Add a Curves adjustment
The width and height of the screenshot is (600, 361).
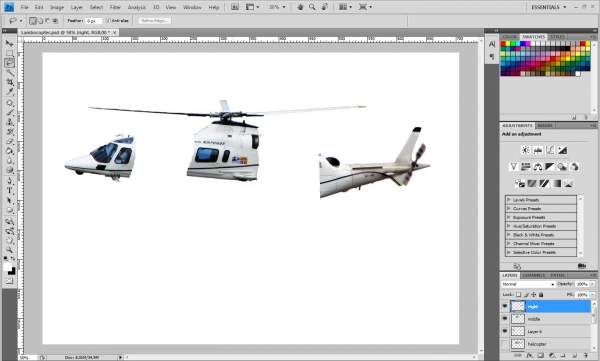550,150
